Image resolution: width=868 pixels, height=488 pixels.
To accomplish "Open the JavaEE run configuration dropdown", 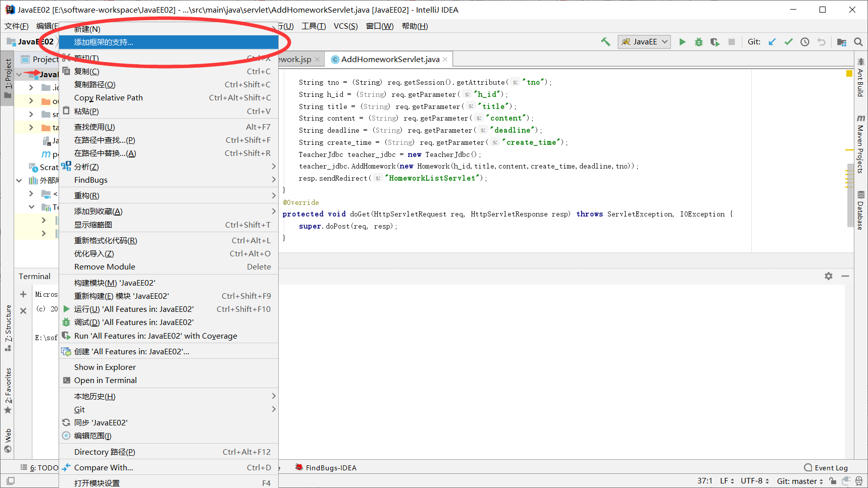I will [x=644, y=42].
